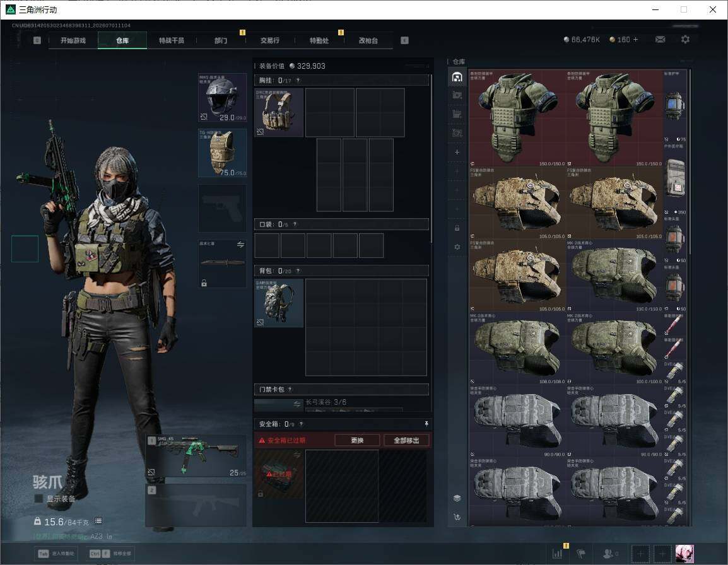Select the equipped chest rig thumbnail
The image size is (728, 565).
pos(279,113)
